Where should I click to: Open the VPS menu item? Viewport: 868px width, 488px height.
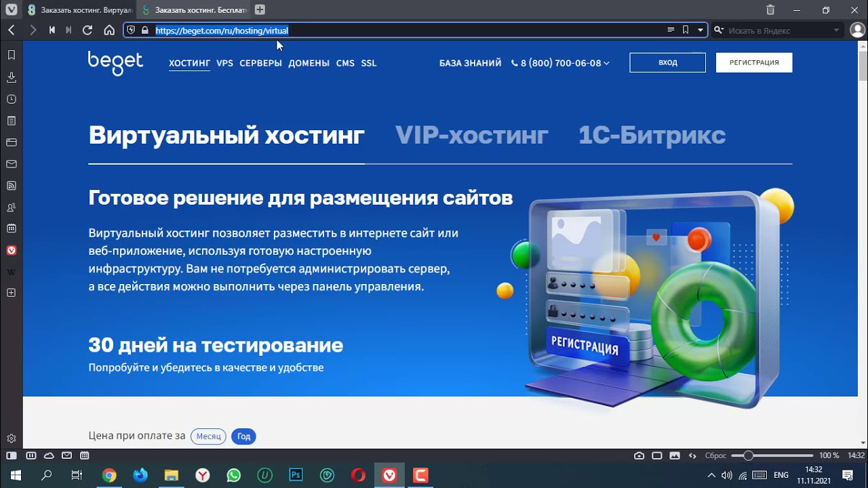coord(224,63)
